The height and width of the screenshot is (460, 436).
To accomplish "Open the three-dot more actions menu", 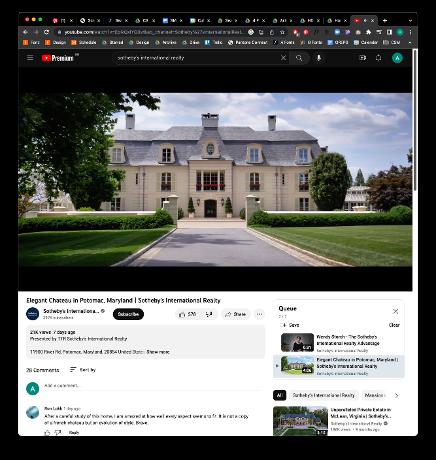I will coord(259,314).
